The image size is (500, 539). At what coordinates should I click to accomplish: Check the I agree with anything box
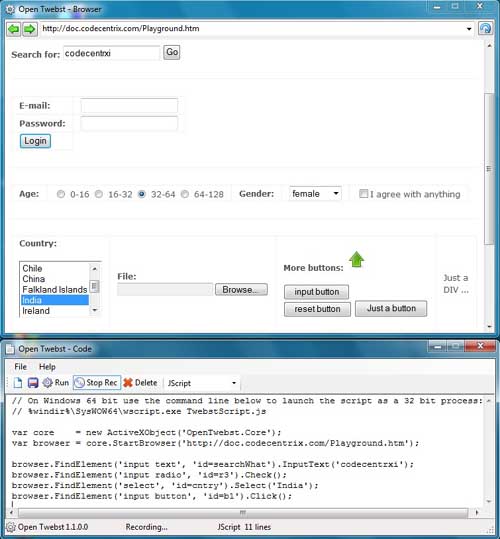[x=363, y=194]
